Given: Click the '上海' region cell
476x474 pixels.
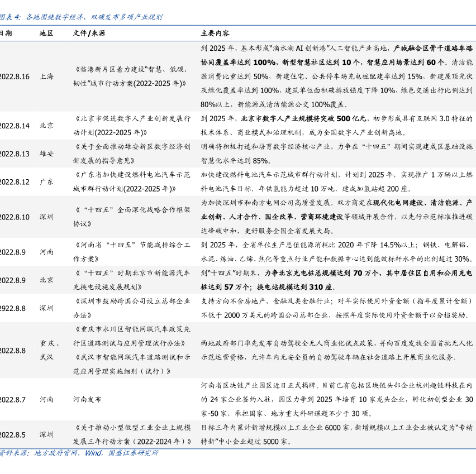Looking at the screenshot, I should pyautogui.click(x=47, y=76).
